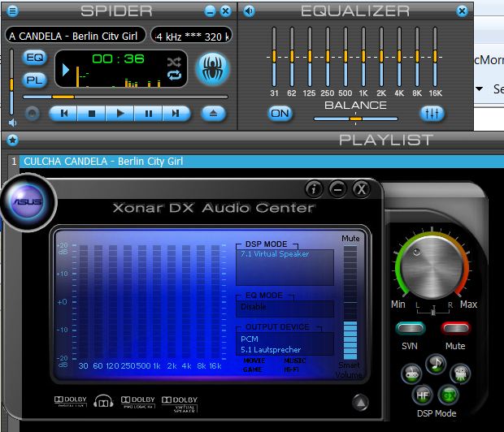Skip to the previous track

coord(63,114)
